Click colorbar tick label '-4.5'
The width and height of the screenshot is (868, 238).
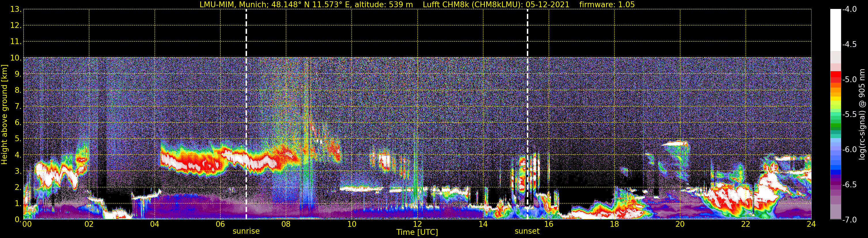tap(849, 44)
